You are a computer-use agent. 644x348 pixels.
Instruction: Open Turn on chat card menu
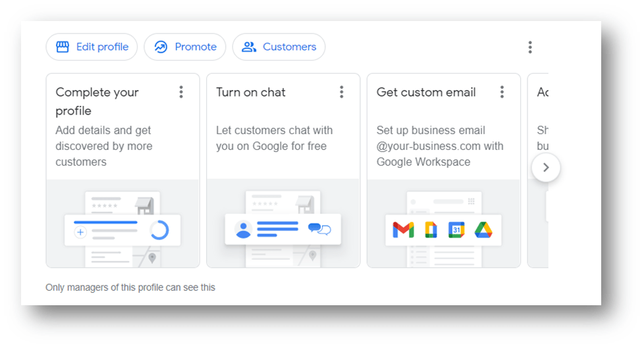pyautogui.click(x=342, y=92)
